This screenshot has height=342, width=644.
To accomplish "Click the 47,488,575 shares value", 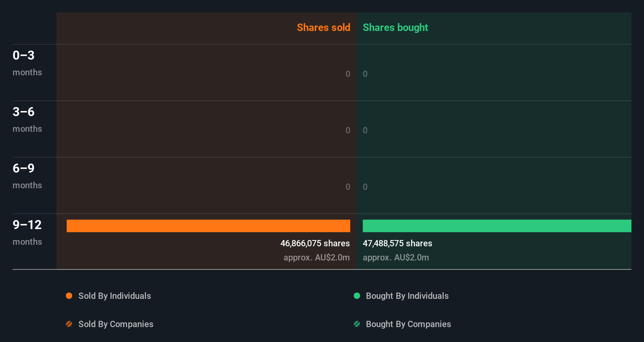I will pos(397,243).
